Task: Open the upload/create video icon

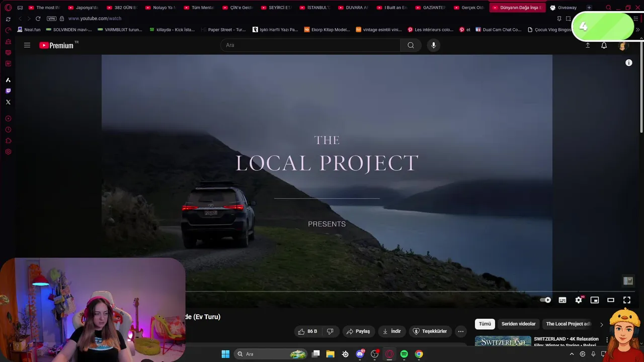Action: click(588, 45)
